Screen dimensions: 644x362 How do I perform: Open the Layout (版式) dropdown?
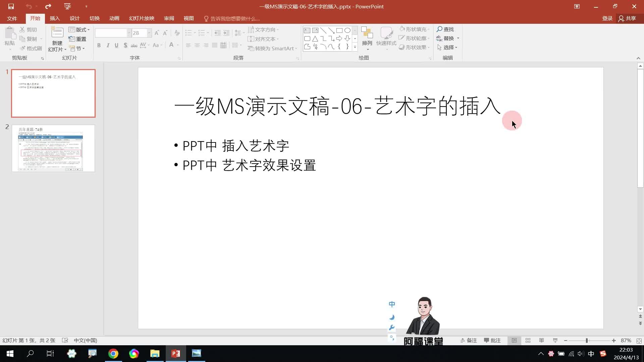pyautogui.click(x=79, y=29)
